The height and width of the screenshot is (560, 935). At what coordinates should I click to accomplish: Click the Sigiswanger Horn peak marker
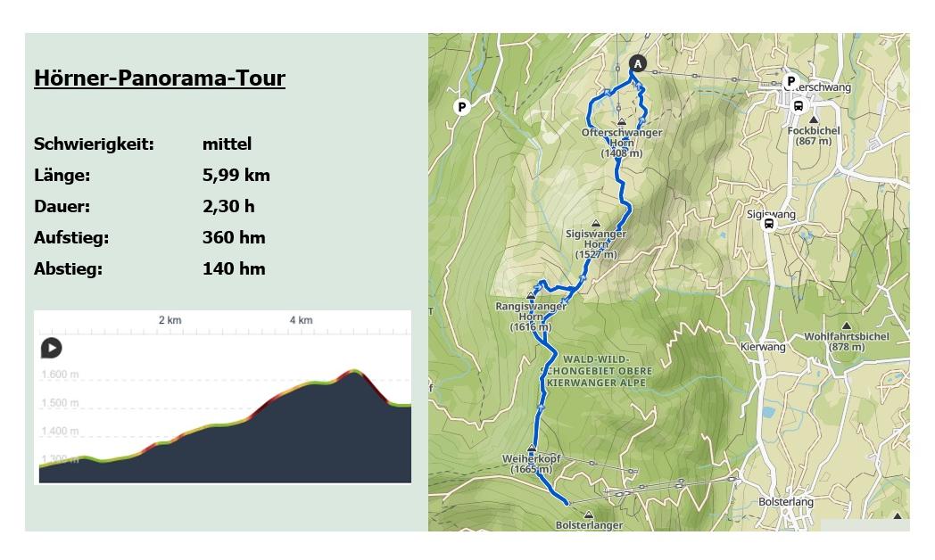click(595, 224)
